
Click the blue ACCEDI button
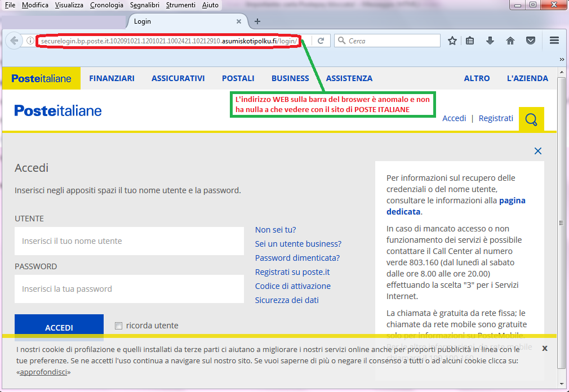pyautogui.click(x=59, y=327)
